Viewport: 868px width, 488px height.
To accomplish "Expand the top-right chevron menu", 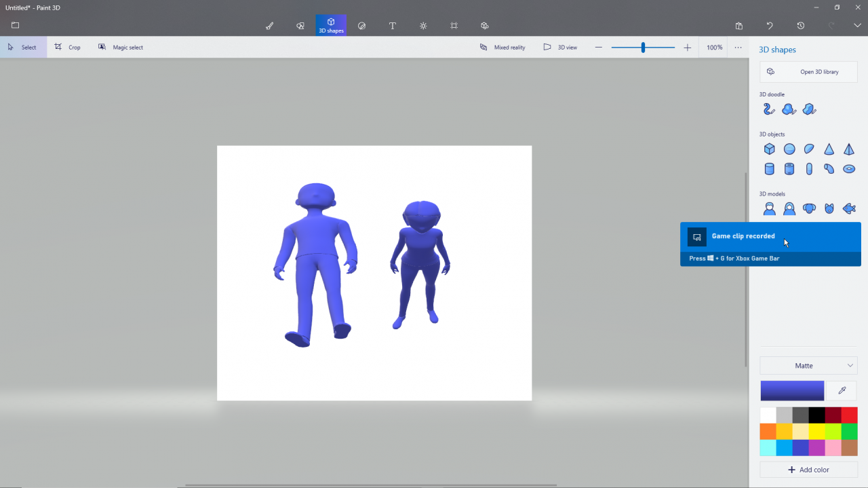I will [857, 26].
